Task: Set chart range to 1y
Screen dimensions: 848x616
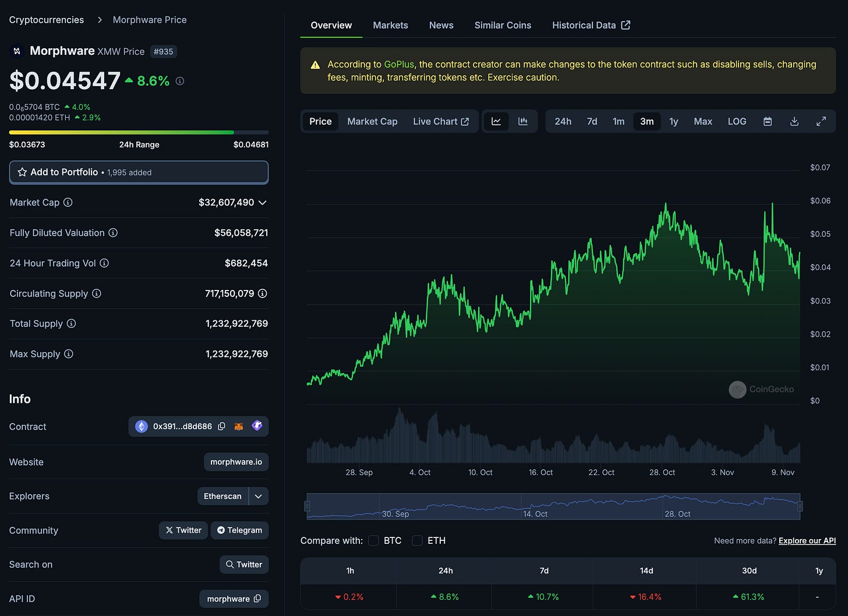Action: point(674,121)
